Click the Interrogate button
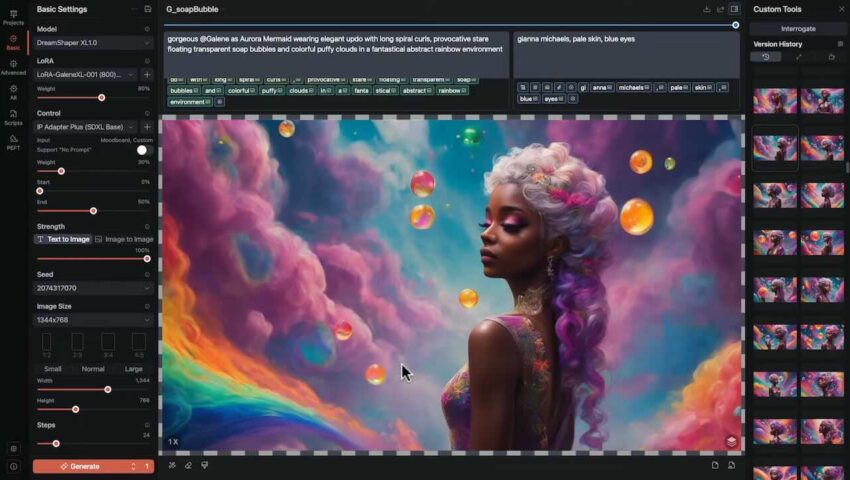The height and width of the screenshot is (480, 850). [x=798, y=29]
